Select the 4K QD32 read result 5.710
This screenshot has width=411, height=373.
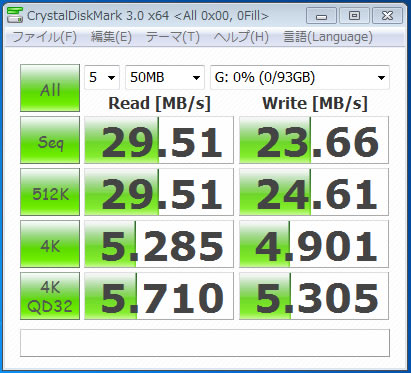point(159,296)
